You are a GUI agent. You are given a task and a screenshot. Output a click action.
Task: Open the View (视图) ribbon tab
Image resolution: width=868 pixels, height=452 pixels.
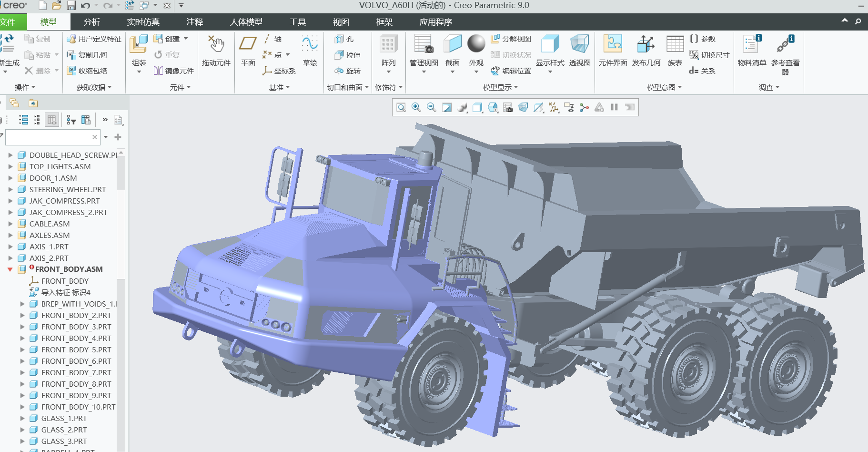pos(341,22)
